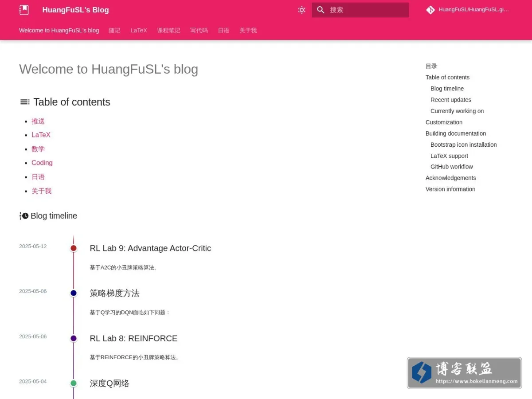Open RL Lab 8: REINFORCE post

(x=133, y=338)
